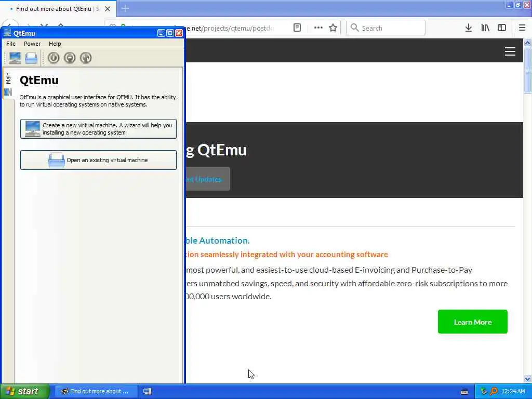This screenshot has width=532, height=399.
Task: Close the 'Find out more about QtEmu' browser tab
Action: pos(108,9)
